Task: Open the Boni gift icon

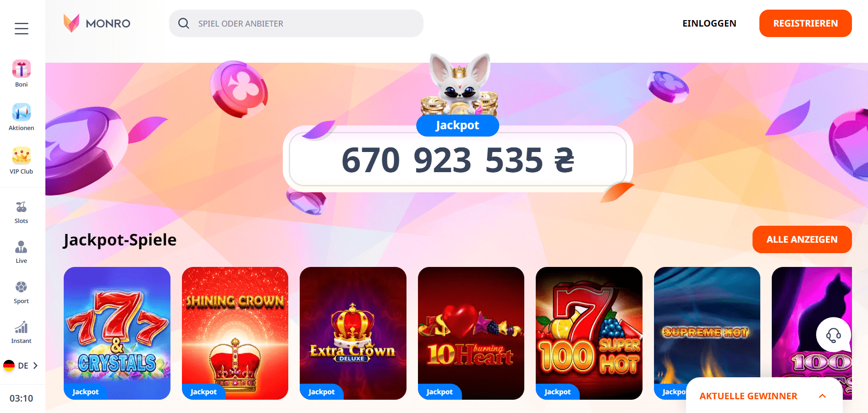Action: coord(22,69)
